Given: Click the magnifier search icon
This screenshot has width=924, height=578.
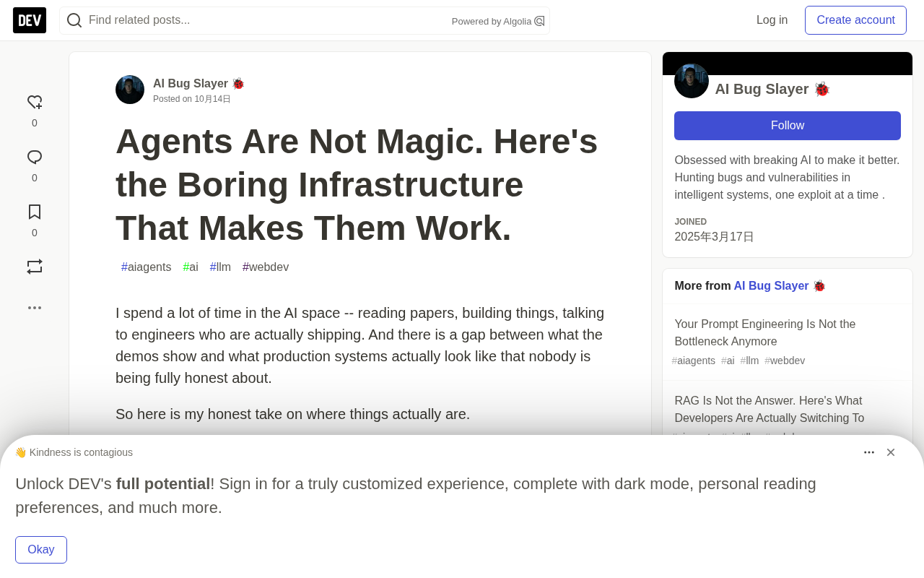Looking at the screenshot, I should click(x=74, y=20).
